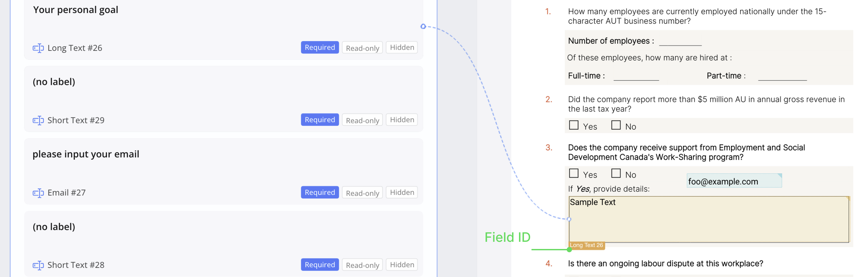Screen dimensions: 868x277
Task: Click the connector handle beside Your personal goal
Action: (x=423, y=26)
